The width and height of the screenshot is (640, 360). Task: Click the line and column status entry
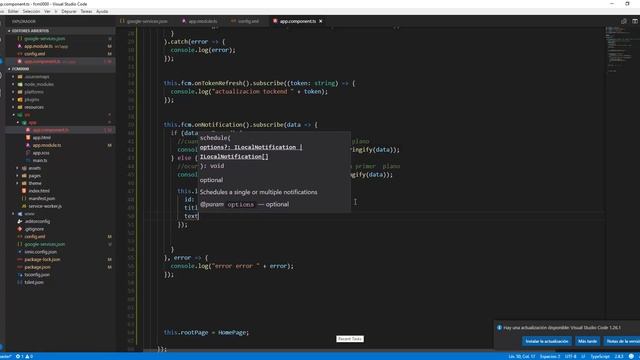point(522,357)
